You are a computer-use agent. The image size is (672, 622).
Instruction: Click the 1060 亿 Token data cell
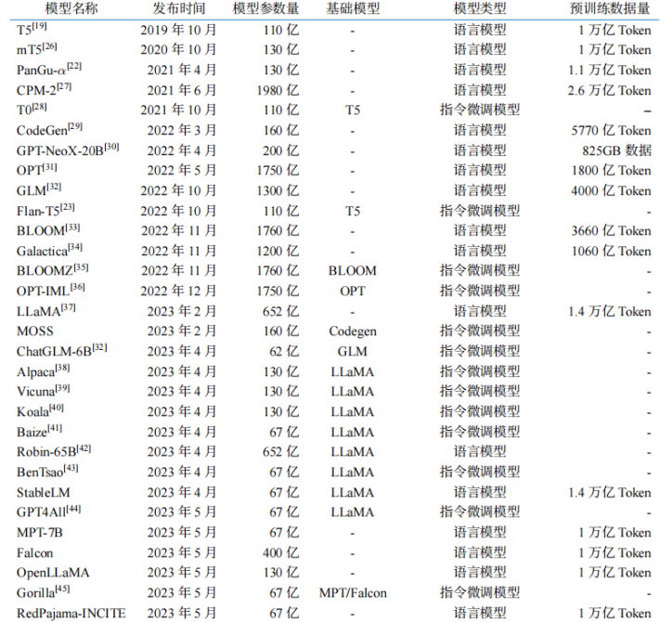(611, 251)
